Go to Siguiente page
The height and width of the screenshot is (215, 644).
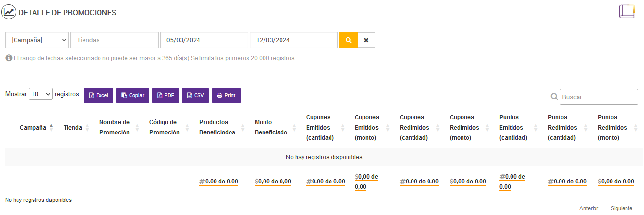(622, 208)
